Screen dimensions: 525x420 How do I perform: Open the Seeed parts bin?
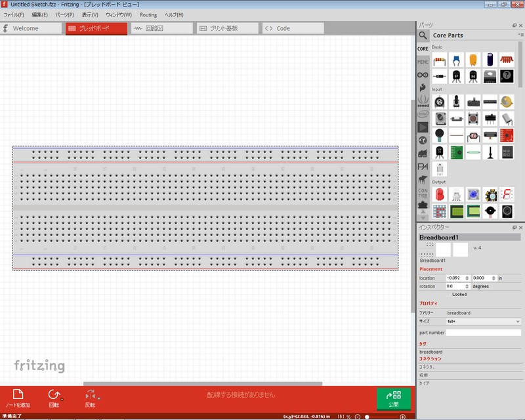tap(423, 101)
